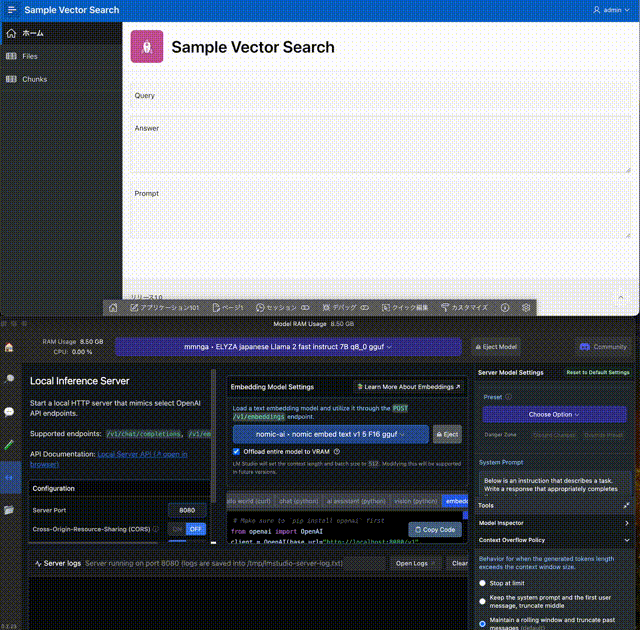Open the Choose Option preset dropdown

pos(554,415)
